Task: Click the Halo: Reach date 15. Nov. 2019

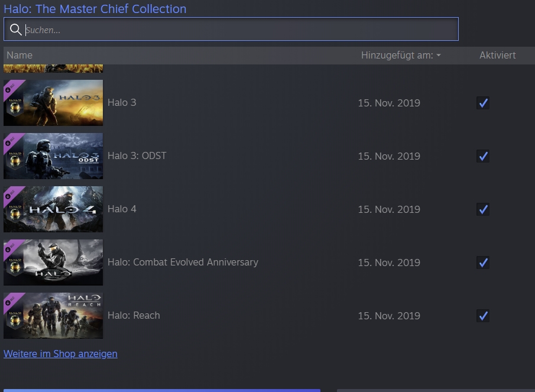Action: click(389, 316)
